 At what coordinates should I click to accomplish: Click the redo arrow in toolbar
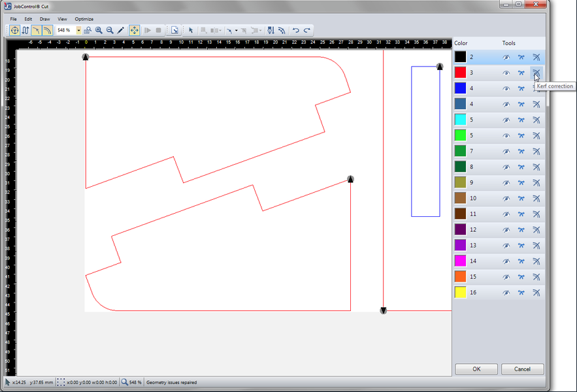click(x=306, y=30)
